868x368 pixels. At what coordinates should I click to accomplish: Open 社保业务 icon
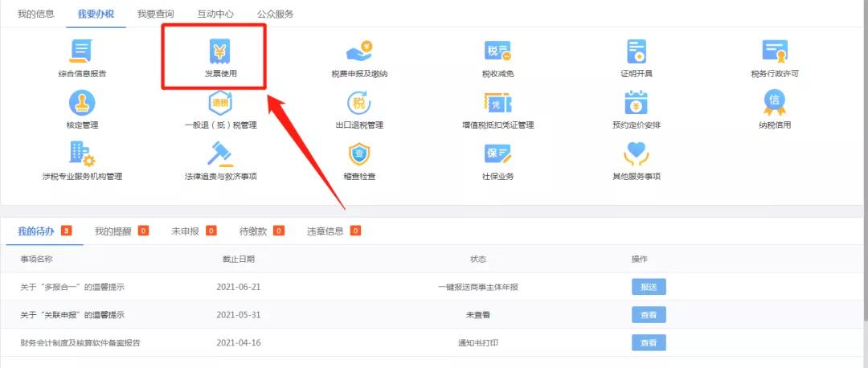pos(497,155)
